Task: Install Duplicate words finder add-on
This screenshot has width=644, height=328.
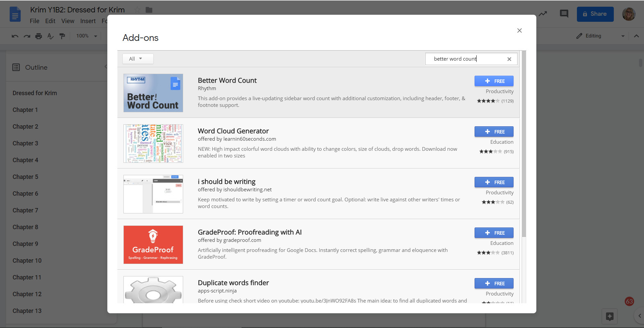Action: click(494, 283)
